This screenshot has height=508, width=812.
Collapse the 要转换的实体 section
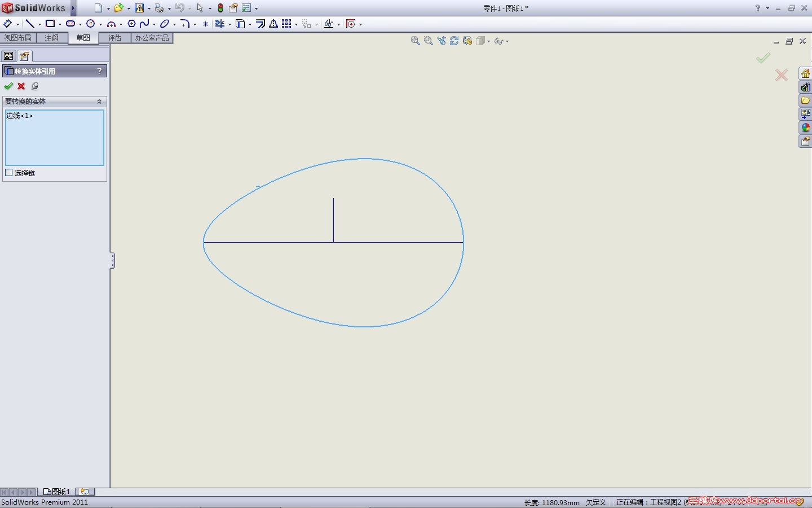(99, 102)
